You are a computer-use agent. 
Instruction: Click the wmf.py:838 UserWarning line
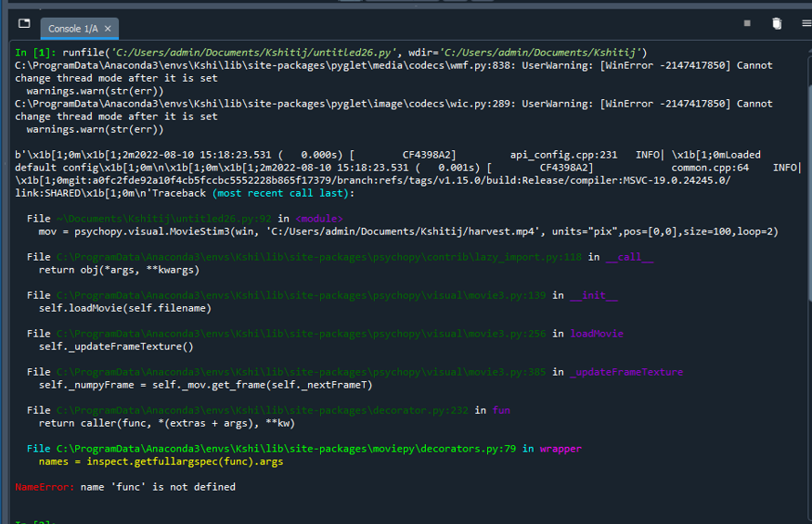pos(393,65)
